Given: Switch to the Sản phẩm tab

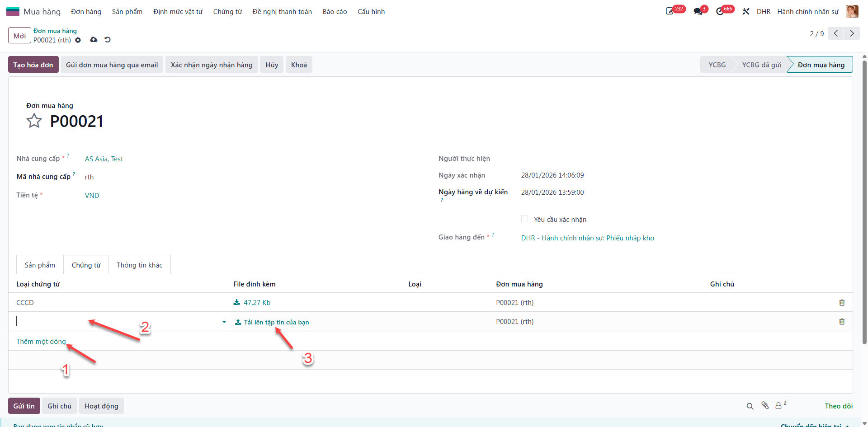Looking at the screenshot, I should coord(40,265).
